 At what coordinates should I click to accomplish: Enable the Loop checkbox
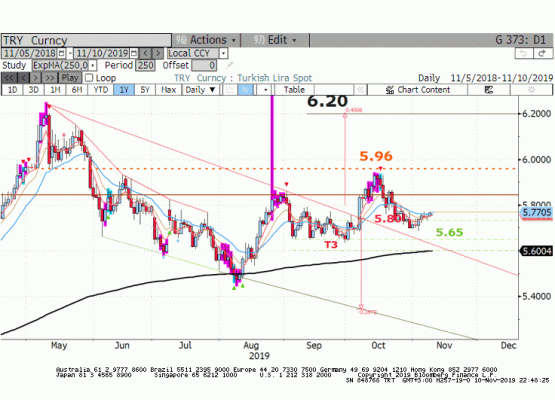tap(89, 78)
